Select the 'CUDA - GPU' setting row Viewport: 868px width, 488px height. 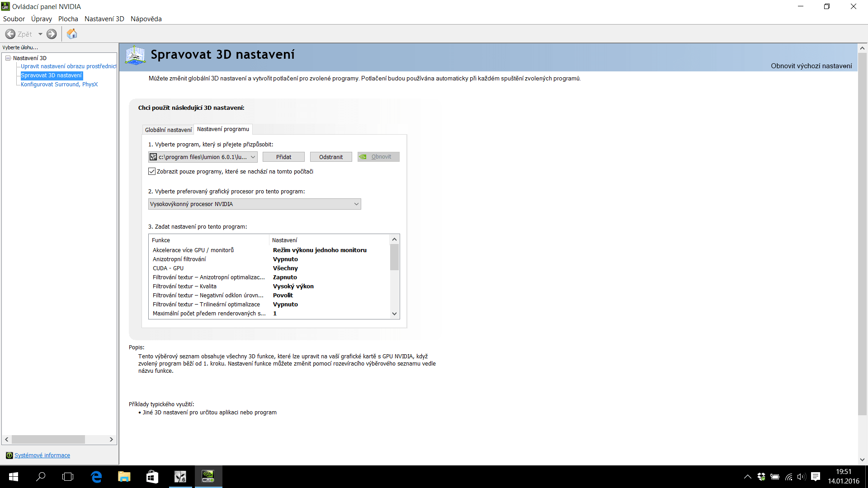point(269,268)
